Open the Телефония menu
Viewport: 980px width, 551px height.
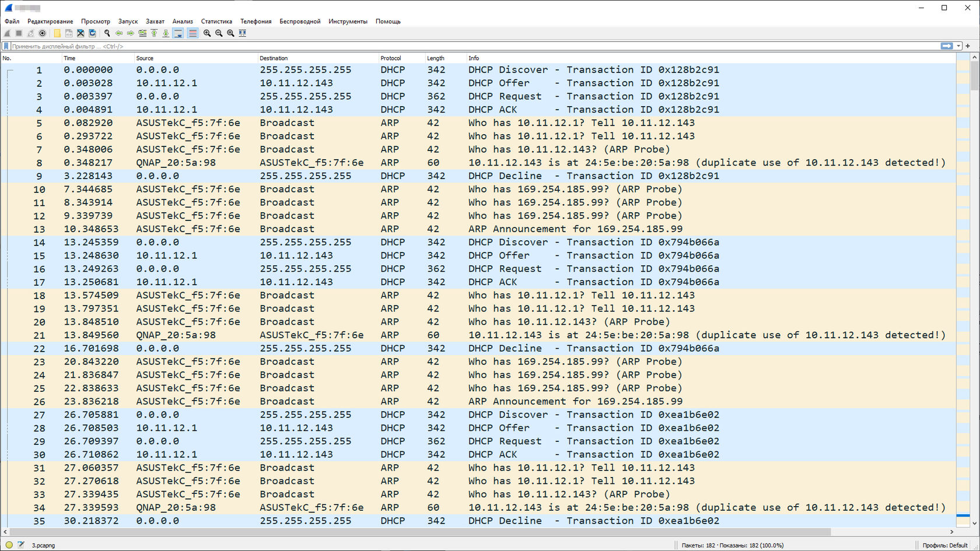[x=256, y=22]
